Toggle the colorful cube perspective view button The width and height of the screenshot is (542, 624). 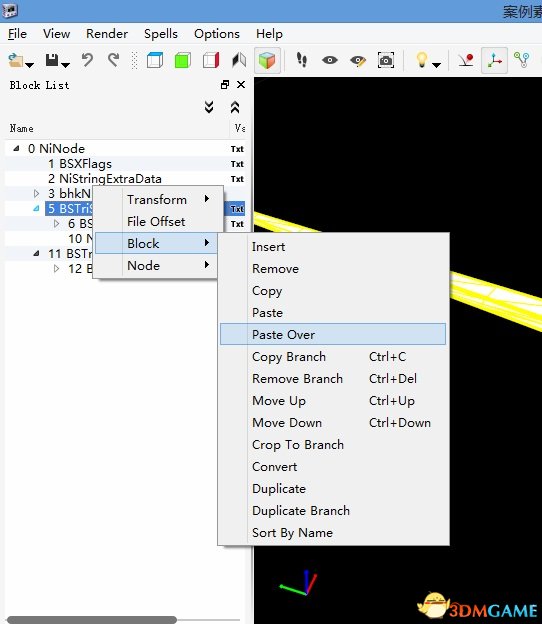pyautogui.click(x=267, y=60)
